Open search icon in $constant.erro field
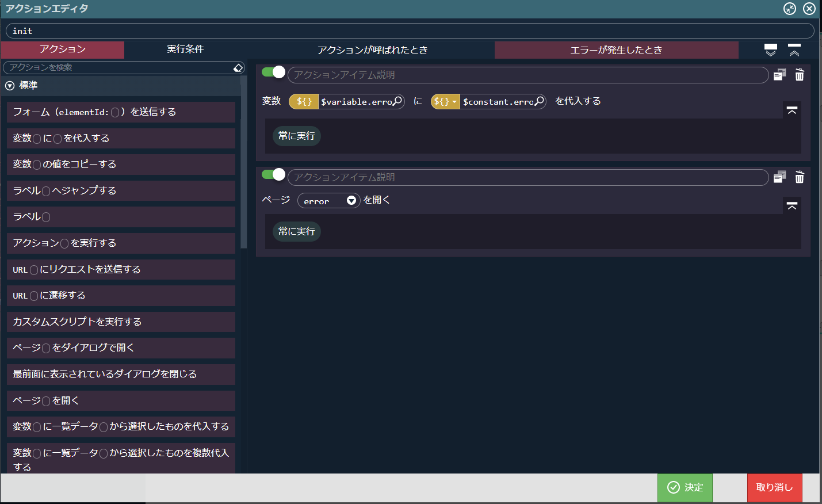Viewport: 822px width, 504px height. (x=539, y=101)
